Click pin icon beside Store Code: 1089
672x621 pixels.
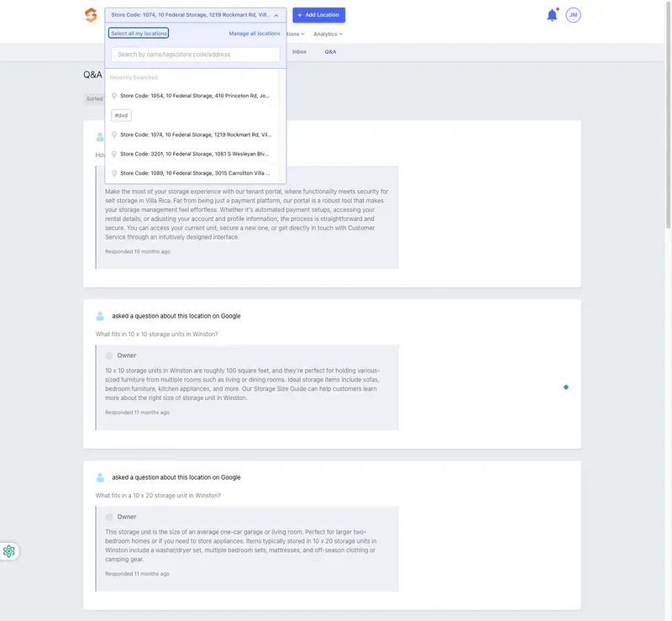(114, 173)
